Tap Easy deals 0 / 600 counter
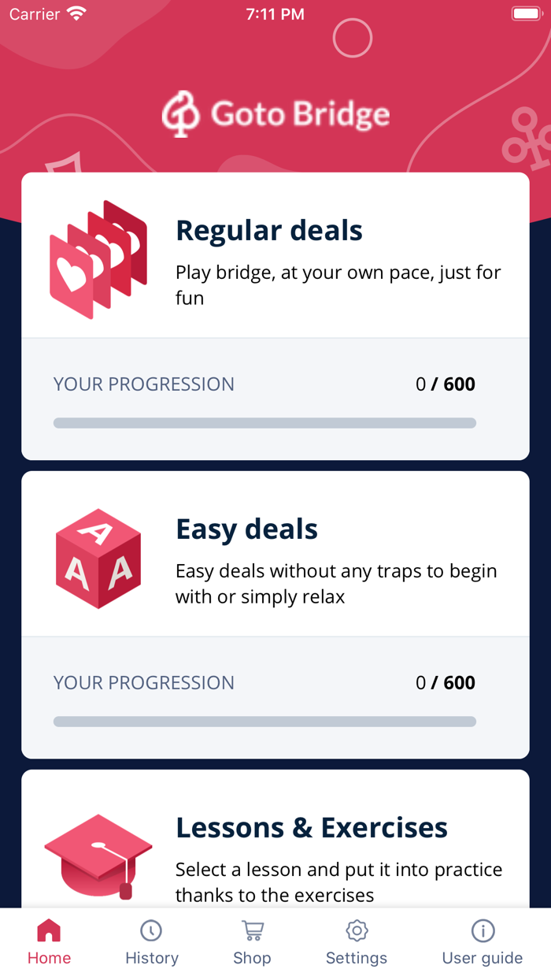 point(446,683)
